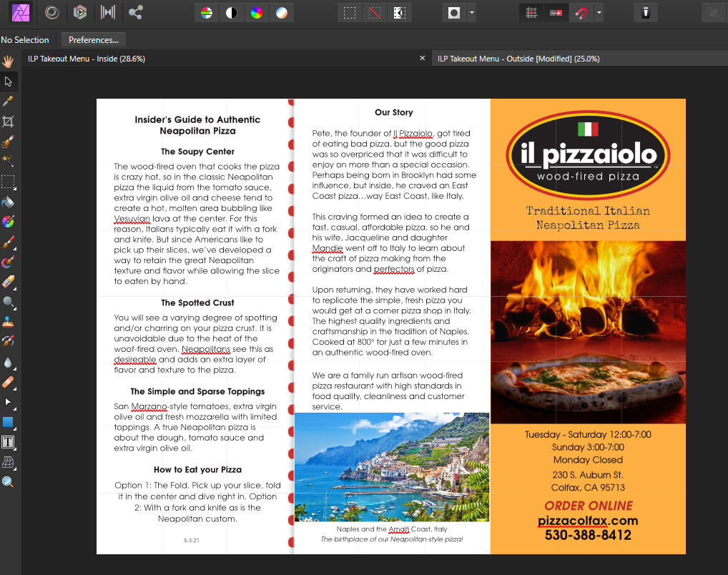Image resolution: width=728 pixels, height=575 pixels.
Task: Select the Zoom magnifier tool
Action: [x=8, y=482]
